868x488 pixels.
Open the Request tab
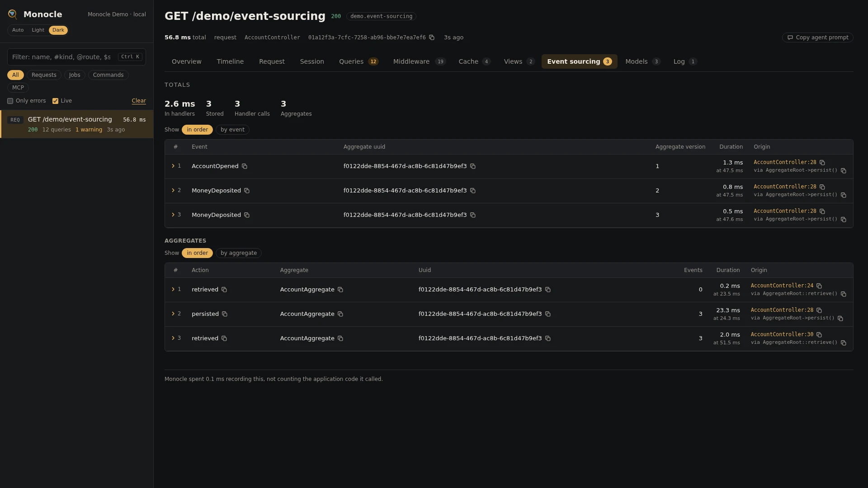point(272,62)
